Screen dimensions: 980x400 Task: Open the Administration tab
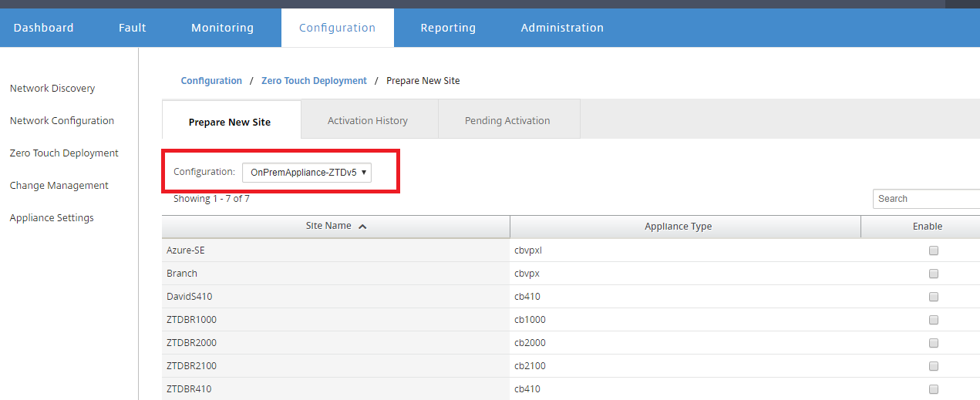[x=562, y=28]
